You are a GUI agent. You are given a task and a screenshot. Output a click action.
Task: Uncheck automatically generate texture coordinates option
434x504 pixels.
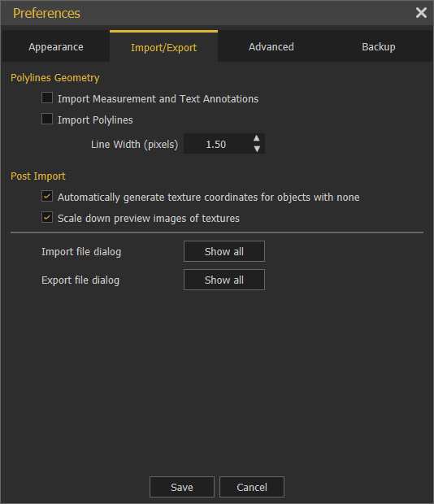(47, 196)
